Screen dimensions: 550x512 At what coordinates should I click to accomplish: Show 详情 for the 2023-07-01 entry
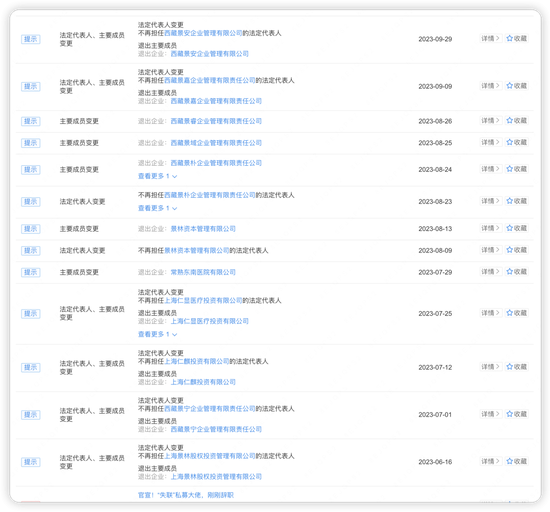point(491,414)
